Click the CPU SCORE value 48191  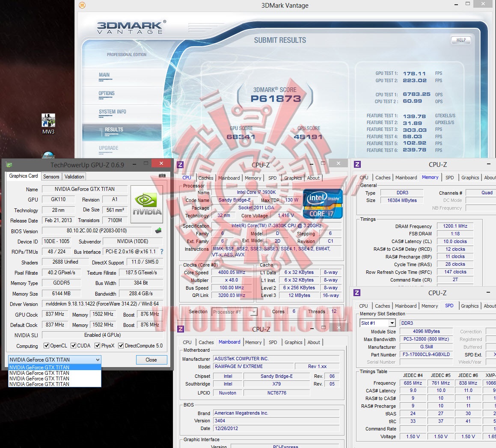click(x=308, y=137)
